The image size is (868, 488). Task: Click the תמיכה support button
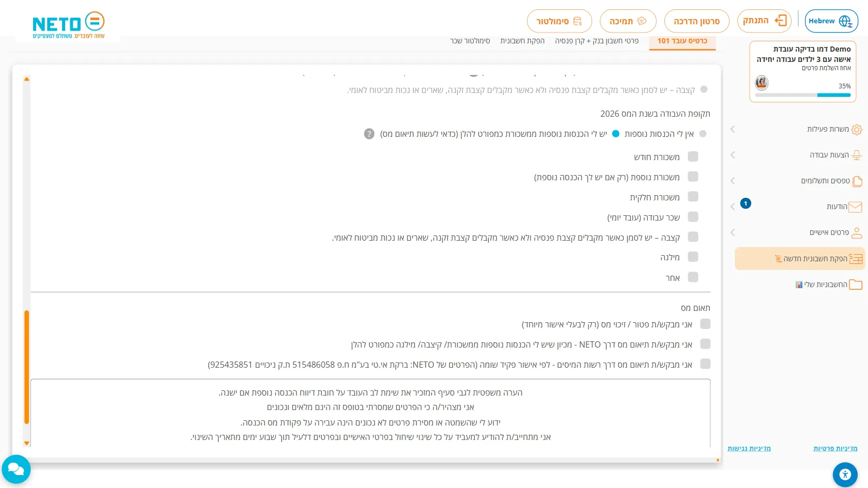pyautogui.click(x=628, y=21)
